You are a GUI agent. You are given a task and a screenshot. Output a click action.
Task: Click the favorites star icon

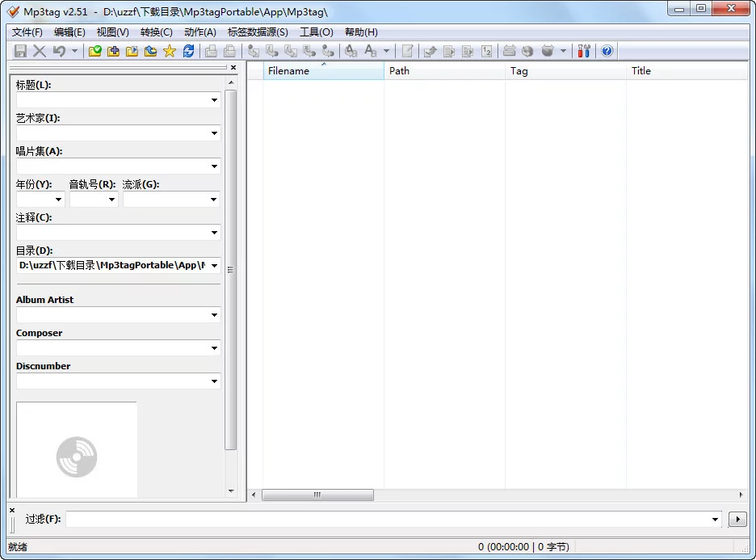pos(170,51)
